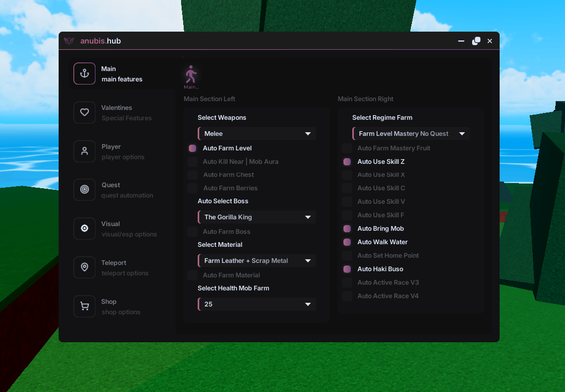This screenshot has width=565, height=392.
Task: Turn on Auto Farm Material
Action: [x=192, y=275]
